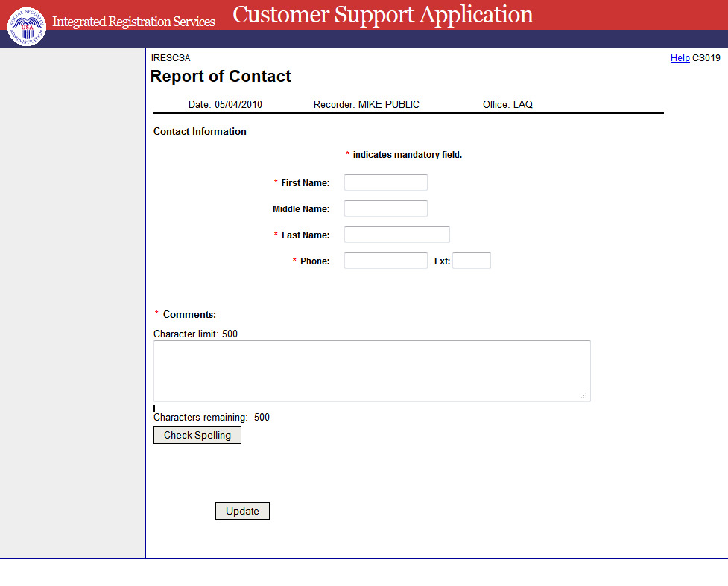Submit the form with the Update button
Image resolution: width=728 pixels, height=586 pixels.
[x=242, y=511]
